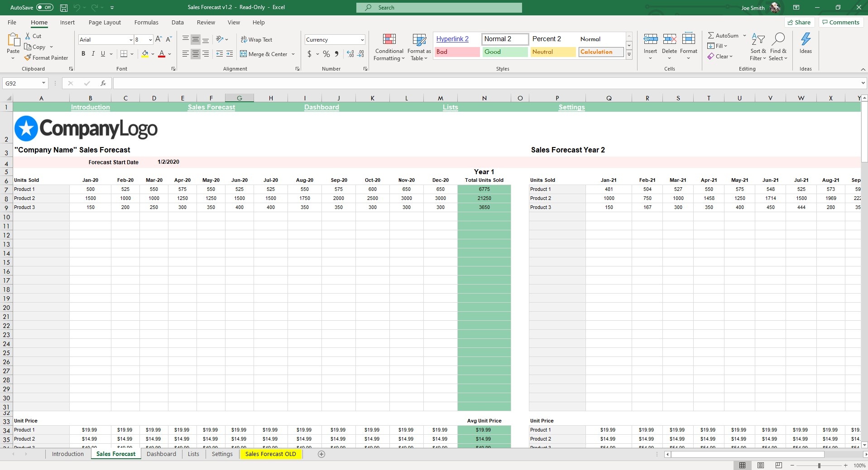Switch to Sales Forecast OLD sheet
This screenshot has height=470, width=868.
pos(270,454)
